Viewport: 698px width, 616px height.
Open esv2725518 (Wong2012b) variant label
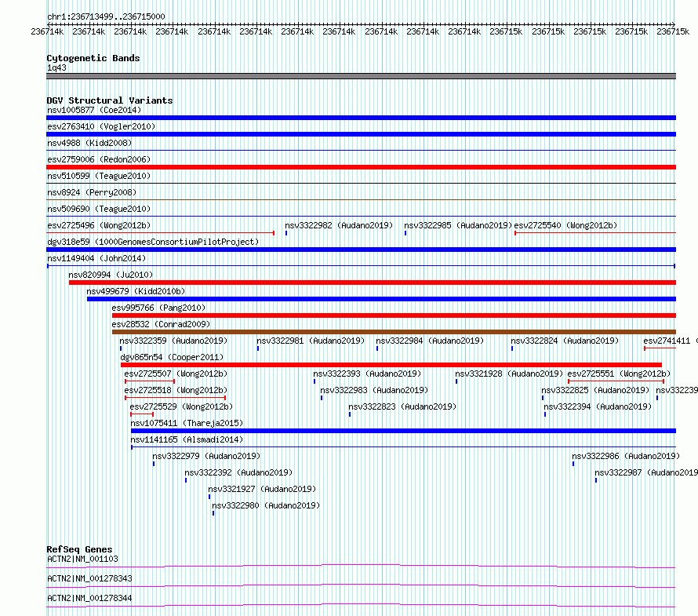176,390
